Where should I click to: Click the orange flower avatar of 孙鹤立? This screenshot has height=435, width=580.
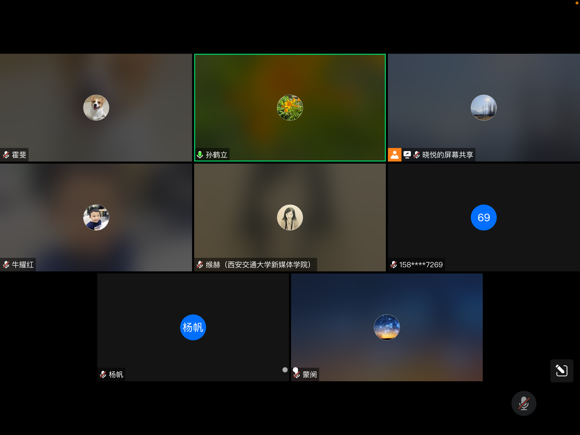point(290,108)
